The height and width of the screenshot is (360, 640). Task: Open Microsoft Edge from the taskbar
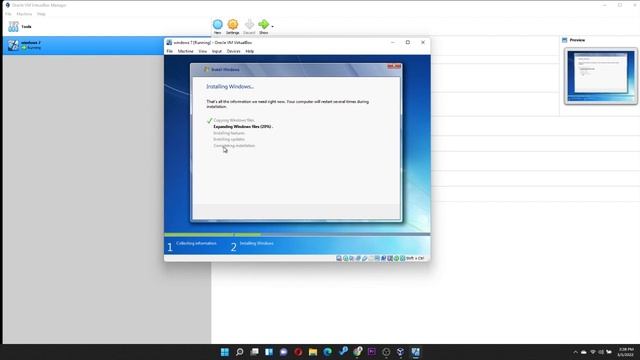point(328,352)
